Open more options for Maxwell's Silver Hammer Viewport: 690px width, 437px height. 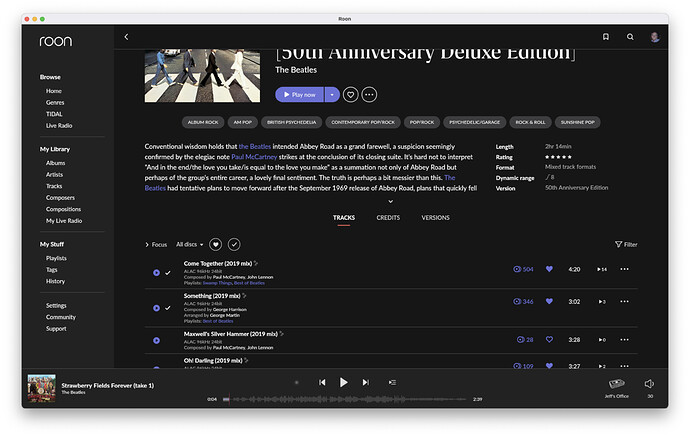624,339
